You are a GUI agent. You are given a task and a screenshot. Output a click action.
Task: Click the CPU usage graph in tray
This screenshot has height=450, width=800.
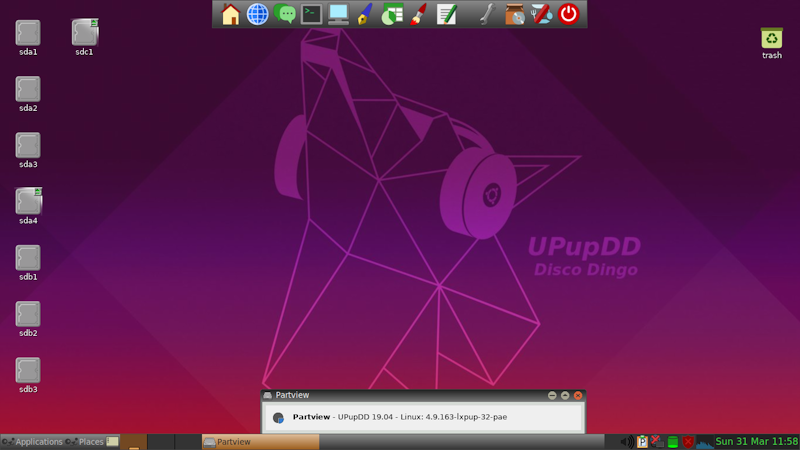705,442
